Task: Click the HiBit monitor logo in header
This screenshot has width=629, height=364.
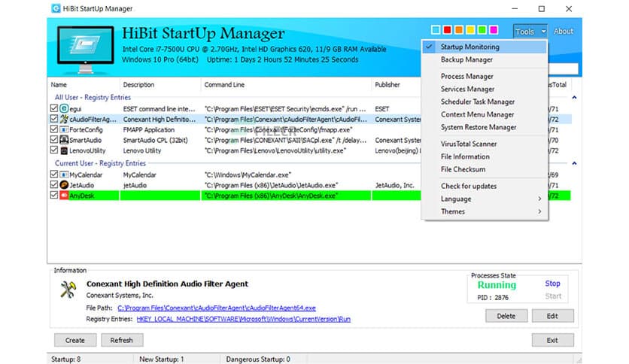Action: pos(86,50)
